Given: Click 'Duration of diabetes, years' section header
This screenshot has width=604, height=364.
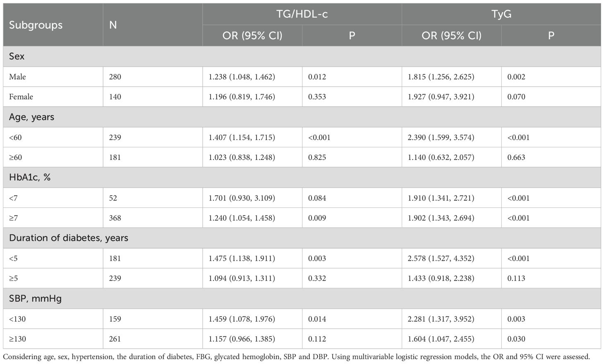Looking at the screenshot, I should 69,238.
